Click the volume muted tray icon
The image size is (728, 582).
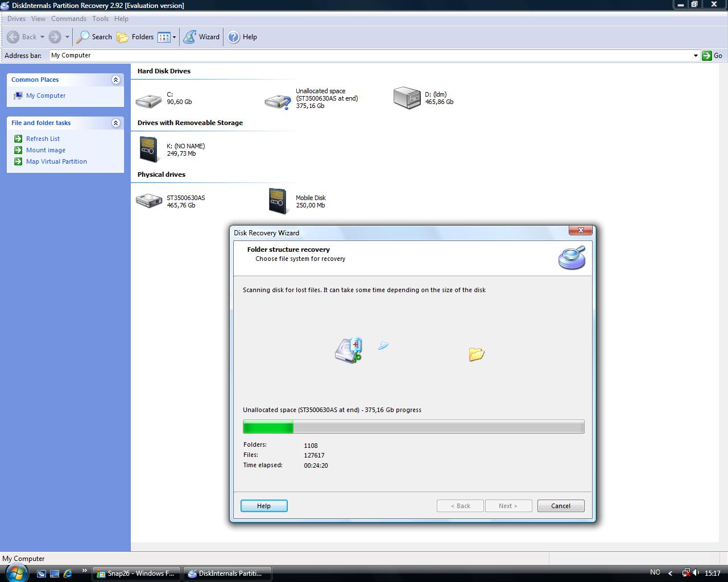697,573
